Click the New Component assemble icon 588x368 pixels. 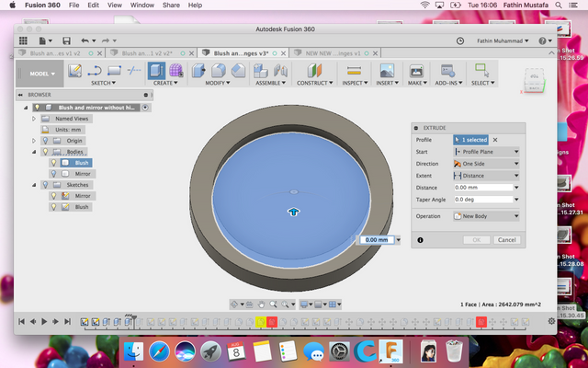point(261,71)
